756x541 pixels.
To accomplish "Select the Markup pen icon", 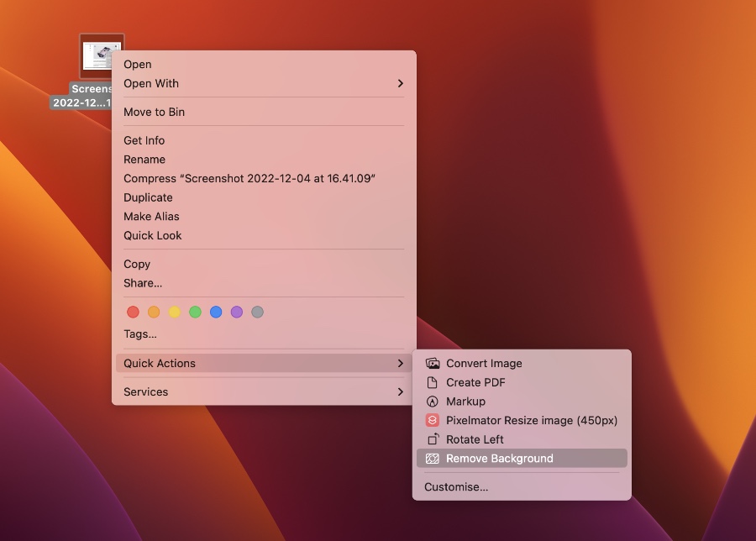I will [433, 401].
